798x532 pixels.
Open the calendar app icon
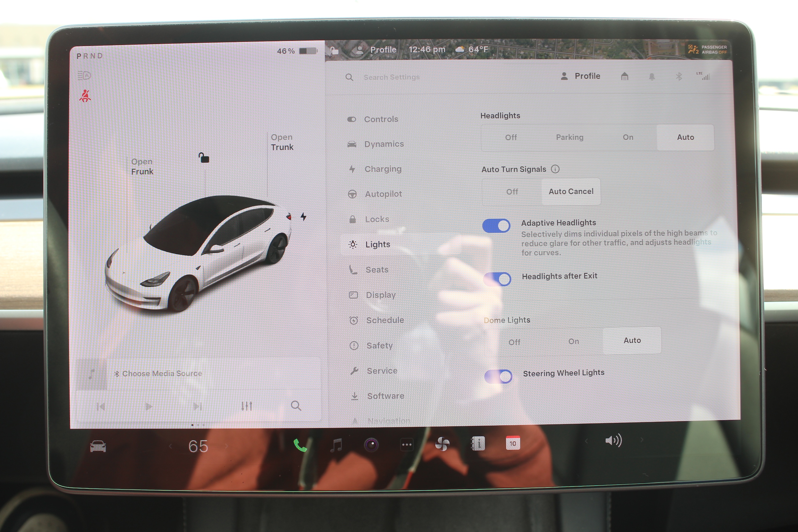coord(513,443)
